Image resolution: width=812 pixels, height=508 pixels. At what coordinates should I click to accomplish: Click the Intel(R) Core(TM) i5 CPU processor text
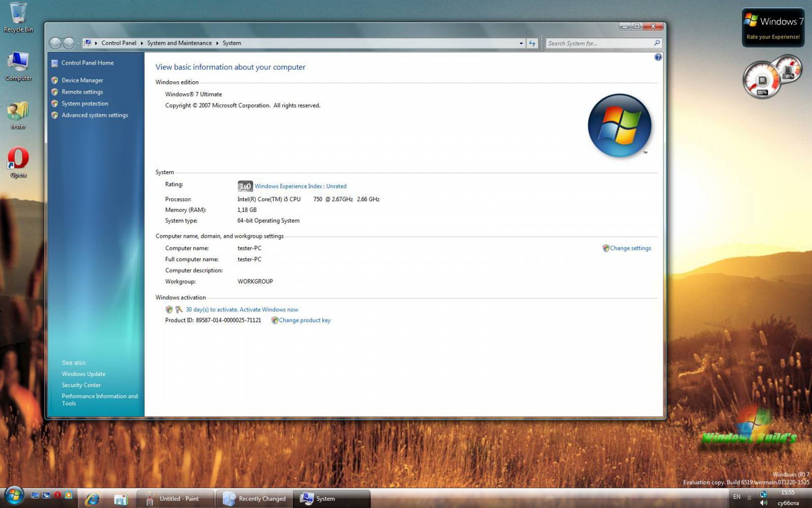tap(308, 199)
